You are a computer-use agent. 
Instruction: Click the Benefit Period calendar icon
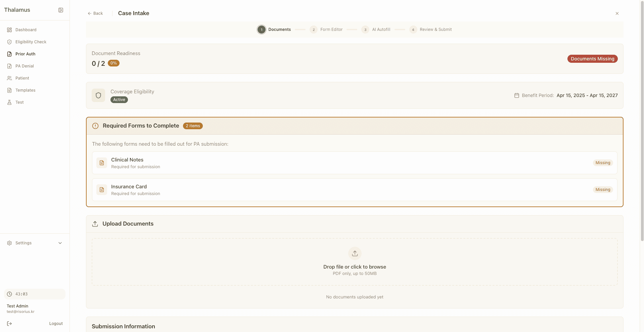517,95
